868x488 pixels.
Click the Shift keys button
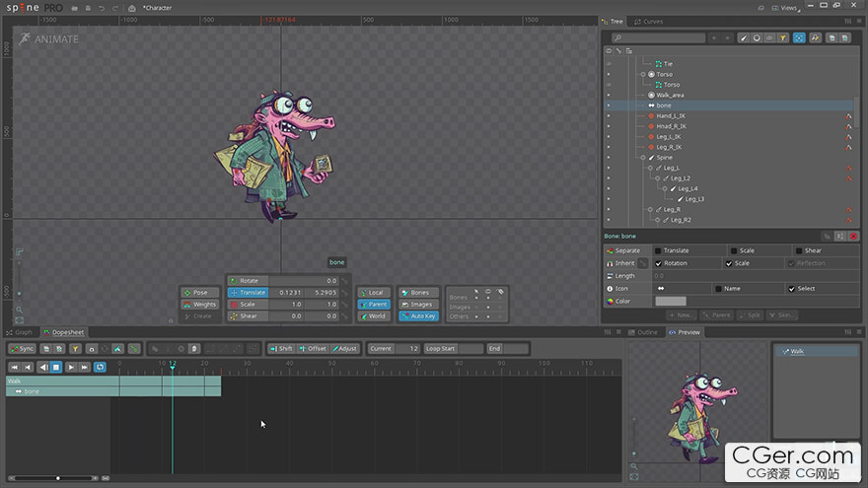click(x=281, y=349)
